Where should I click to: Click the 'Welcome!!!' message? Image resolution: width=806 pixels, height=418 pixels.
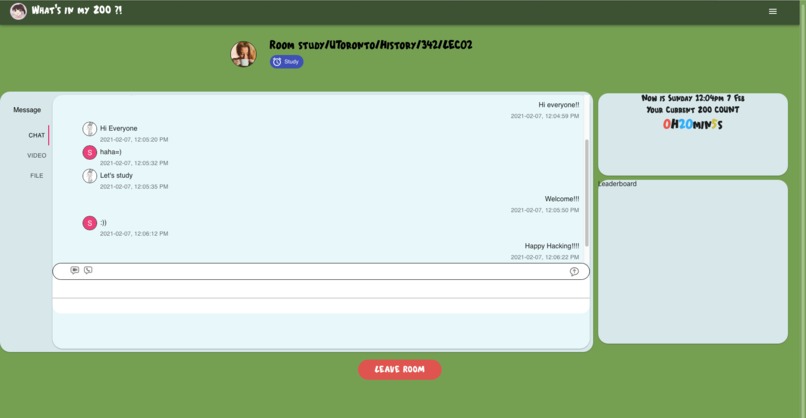click(x=562, y=199)
